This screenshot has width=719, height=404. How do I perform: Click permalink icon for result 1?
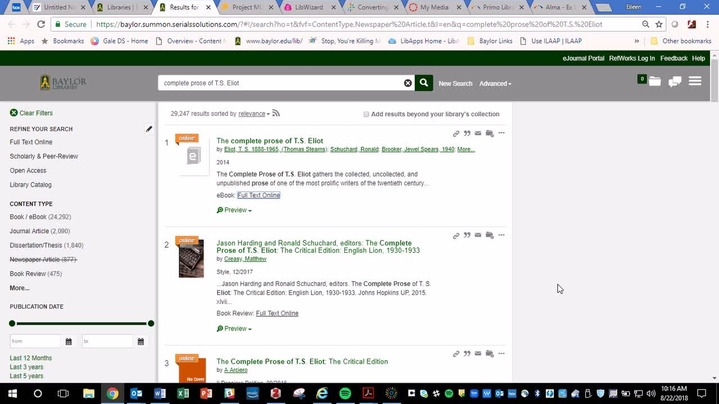point(456,133)
